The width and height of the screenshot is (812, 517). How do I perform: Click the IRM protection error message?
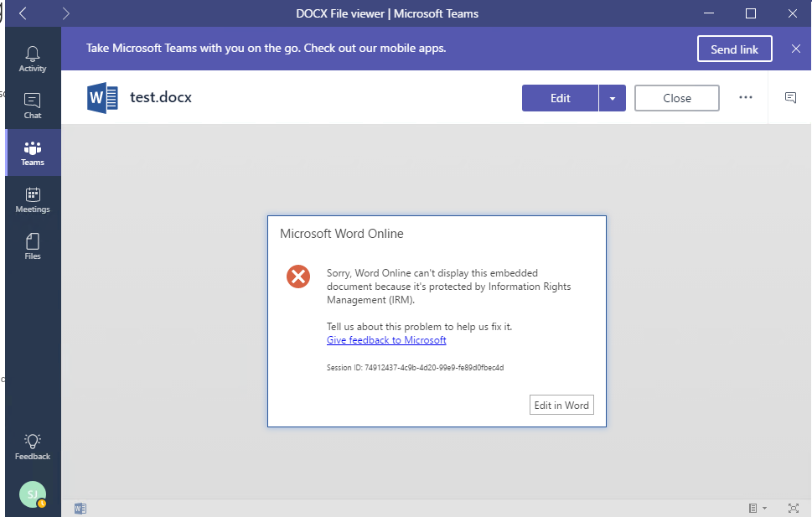[x=448, y=287]
